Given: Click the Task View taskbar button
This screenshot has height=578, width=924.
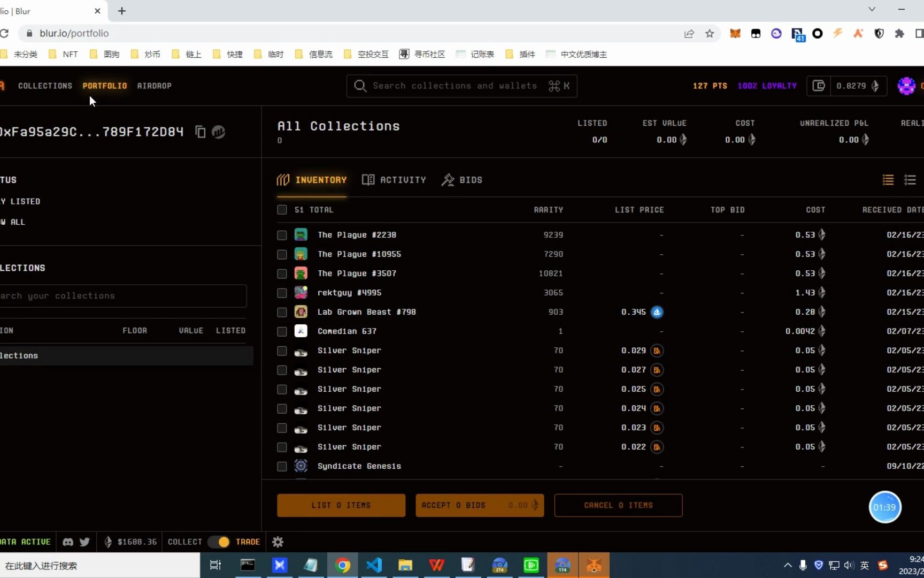Looking at the screenshot, I should (x=215, y=565).
